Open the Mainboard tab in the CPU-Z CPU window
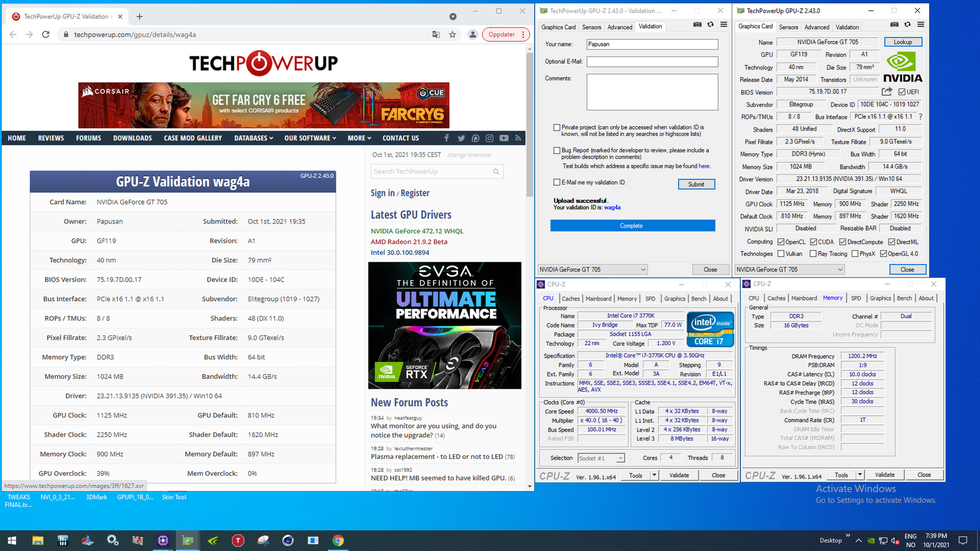The height and width of the screenshot is (551, 980). pyautogui.click(x=598, y=298)
